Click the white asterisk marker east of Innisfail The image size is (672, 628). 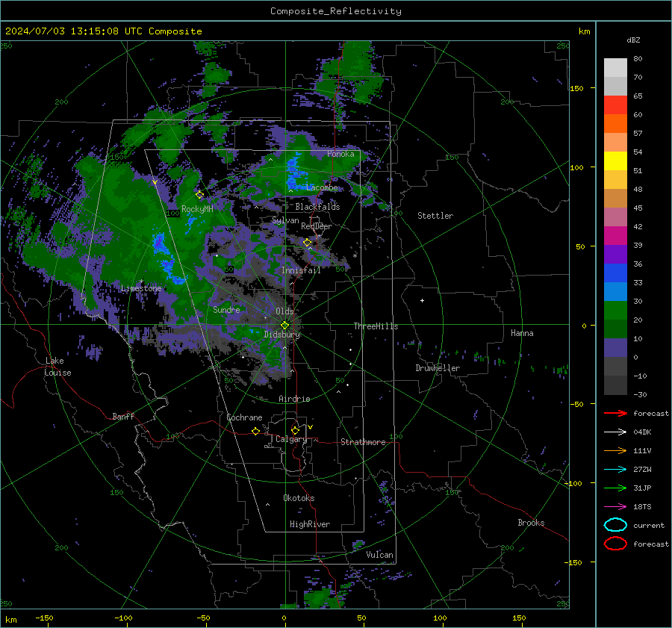pos(355,256)
